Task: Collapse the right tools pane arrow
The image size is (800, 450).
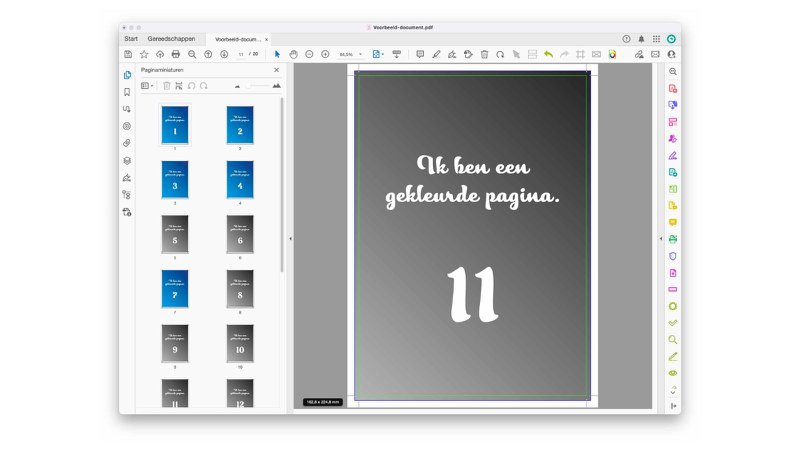Action: tap(660, 239)
